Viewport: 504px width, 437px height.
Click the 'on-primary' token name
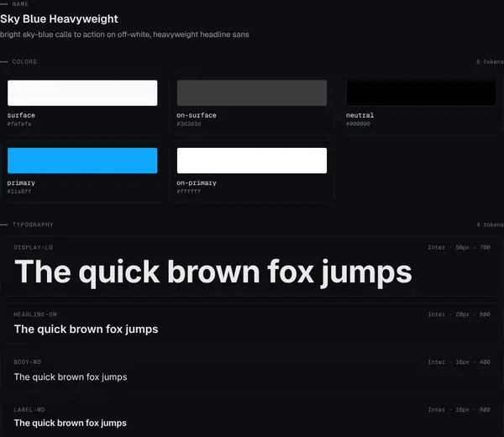[197, 183]
